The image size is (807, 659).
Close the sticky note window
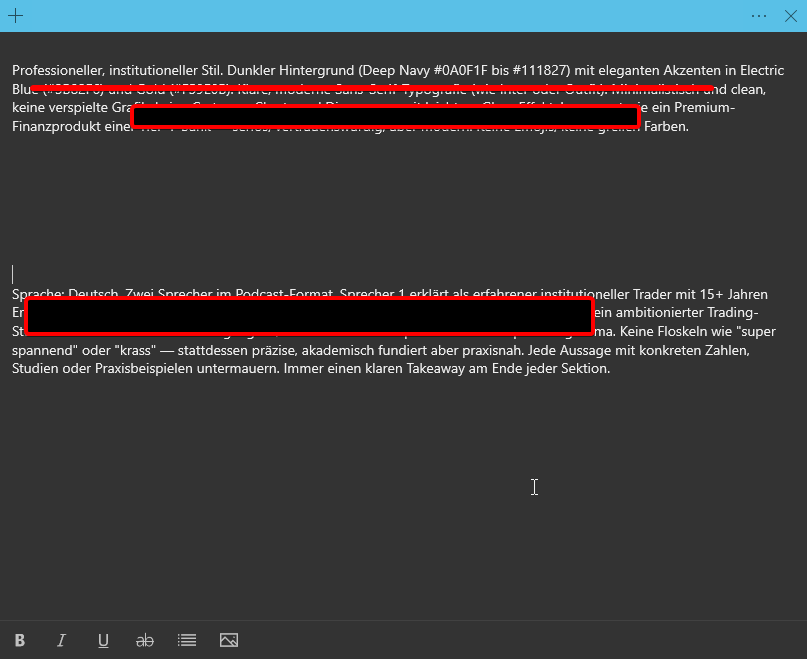(x=789, y=16)
